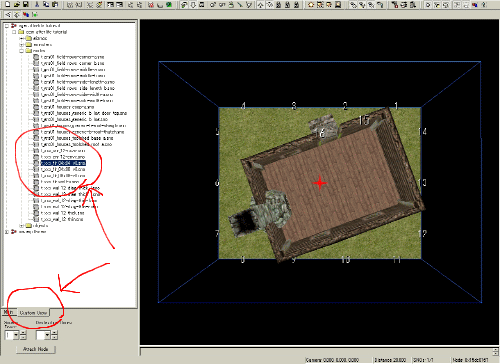Click the help question mark icon
Screen dimensions: 500x364
484,4
